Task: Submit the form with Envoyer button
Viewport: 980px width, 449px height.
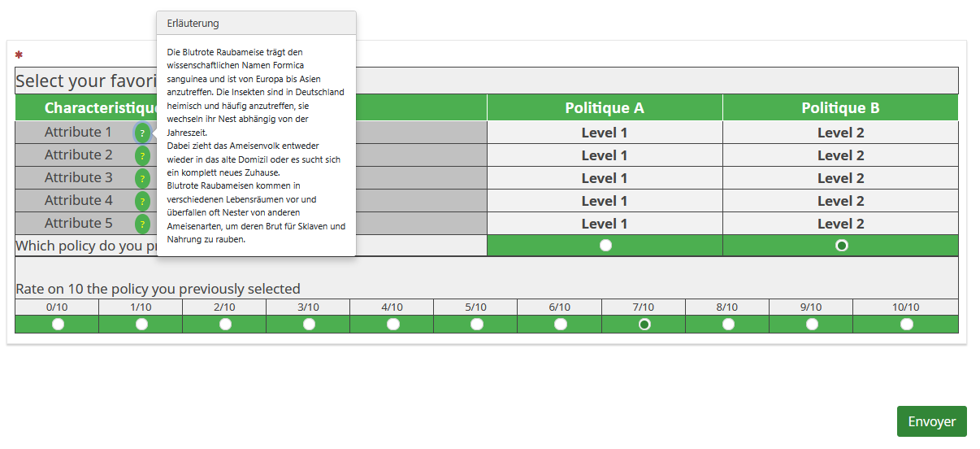Action: (931, 421)
